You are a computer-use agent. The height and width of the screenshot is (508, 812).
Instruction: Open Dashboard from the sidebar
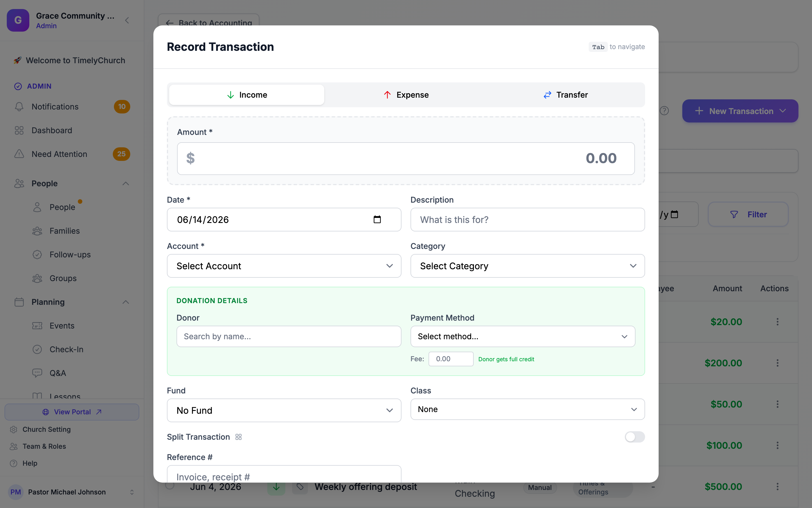[72, 130]
